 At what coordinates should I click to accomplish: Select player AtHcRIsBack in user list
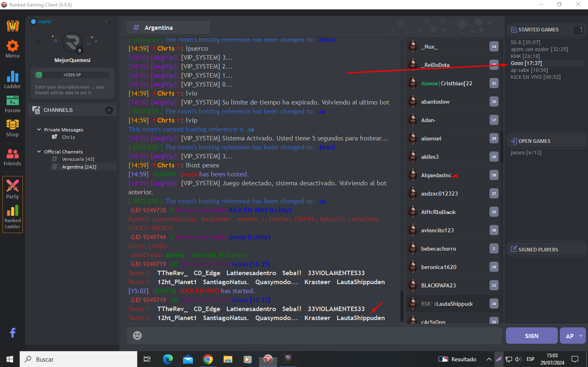coord(438,212)
